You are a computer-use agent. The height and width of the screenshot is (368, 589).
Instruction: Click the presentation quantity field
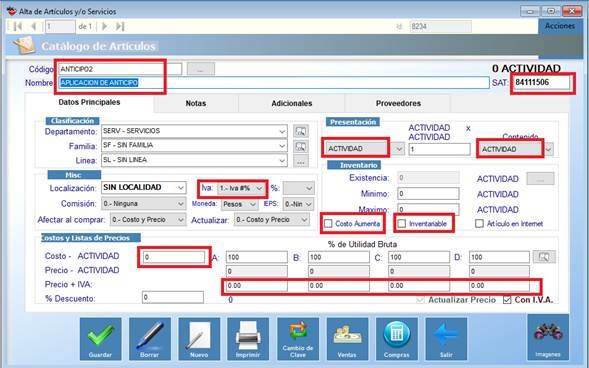click(439, 149)
